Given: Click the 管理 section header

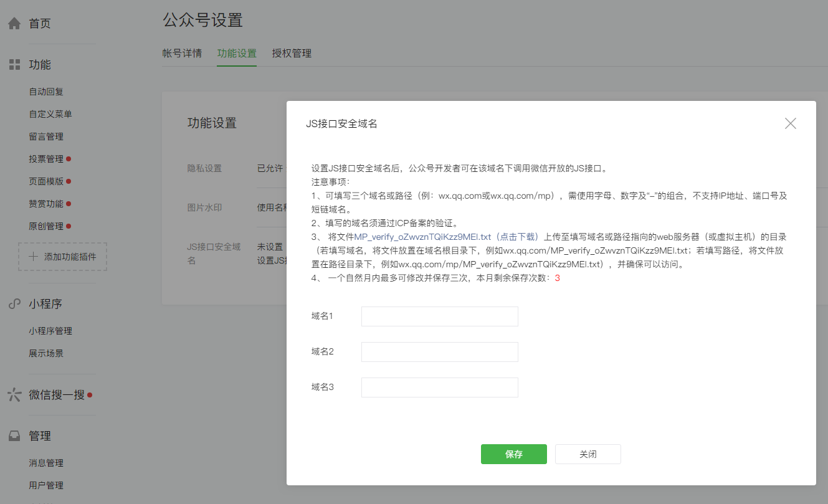Looking at the screenshot, I should 40,436.
